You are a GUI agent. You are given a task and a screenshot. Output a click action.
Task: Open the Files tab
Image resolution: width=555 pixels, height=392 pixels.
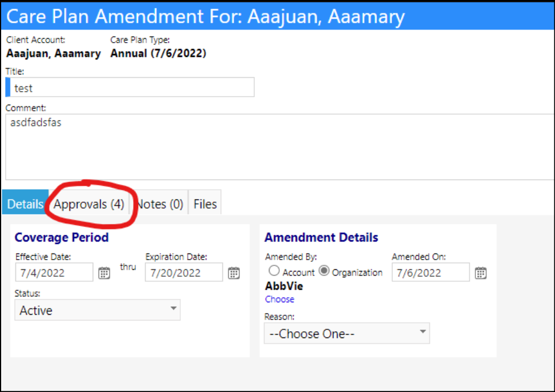click(205, 204)
